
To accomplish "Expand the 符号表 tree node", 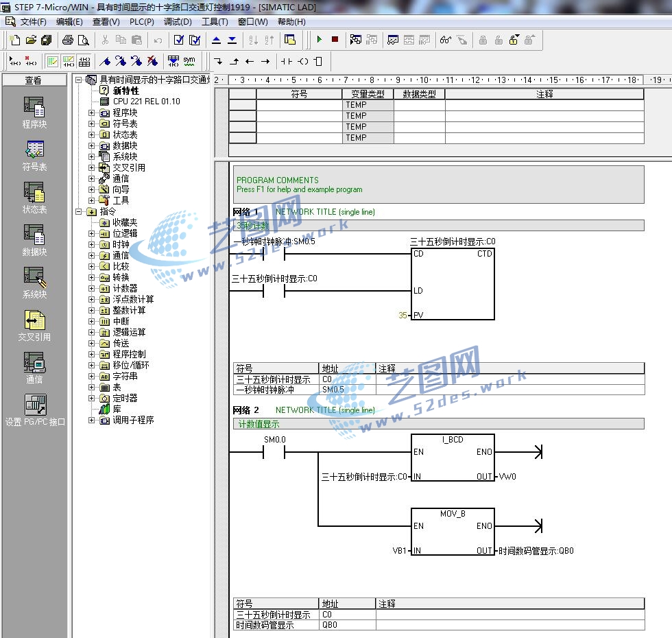I will [x=91, y=123].
